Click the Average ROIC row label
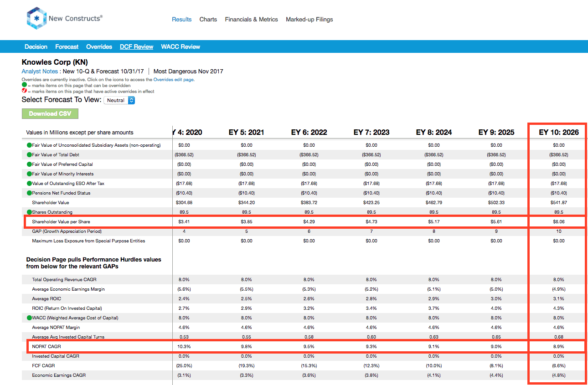 pos(46,299)
